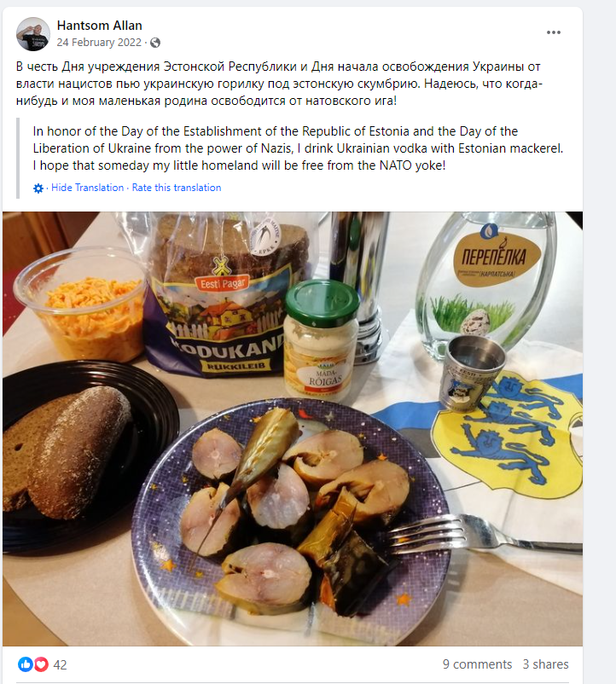The image size is (616, 684).
Task: Open the post options three-dot menu
Action: tap(553, 32)
